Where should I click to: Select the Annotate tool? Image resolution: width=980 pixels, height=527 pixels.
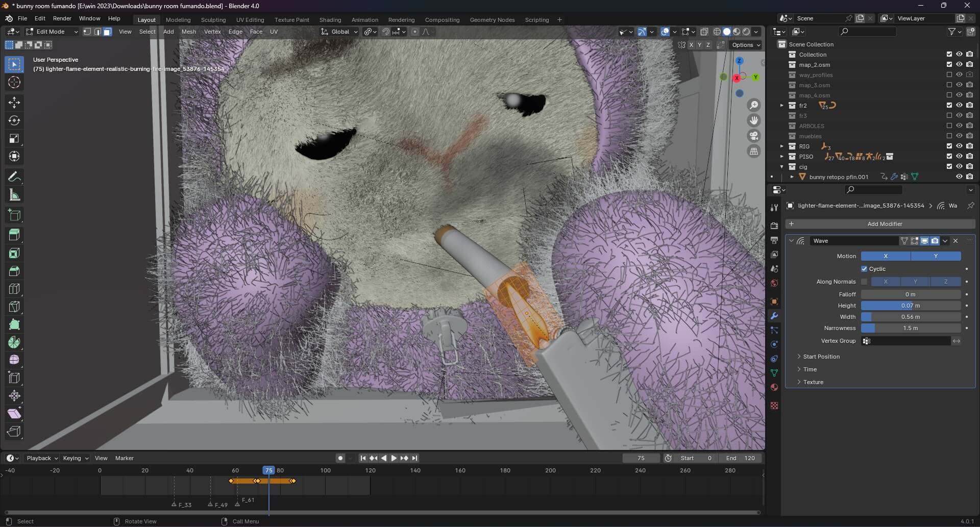coord(14,177)
